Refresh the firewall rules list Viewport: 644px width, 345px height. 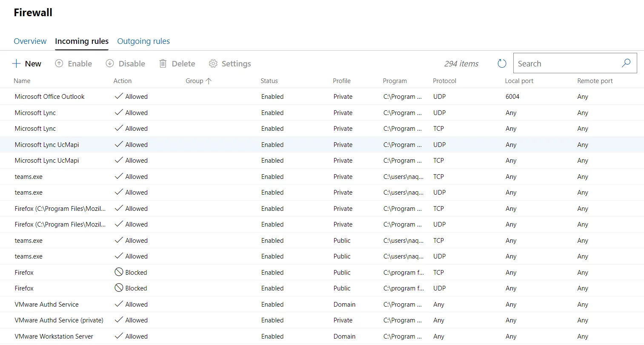(x=502, y=63)
